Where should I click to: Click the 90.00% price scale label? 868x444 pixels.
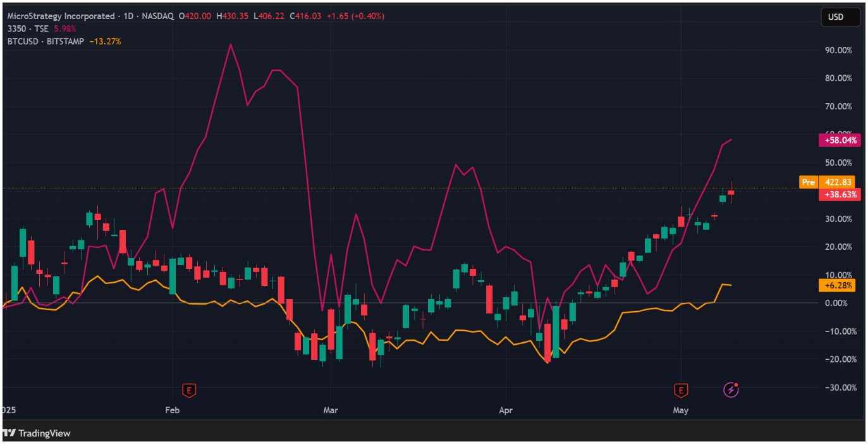pos(840,50)
